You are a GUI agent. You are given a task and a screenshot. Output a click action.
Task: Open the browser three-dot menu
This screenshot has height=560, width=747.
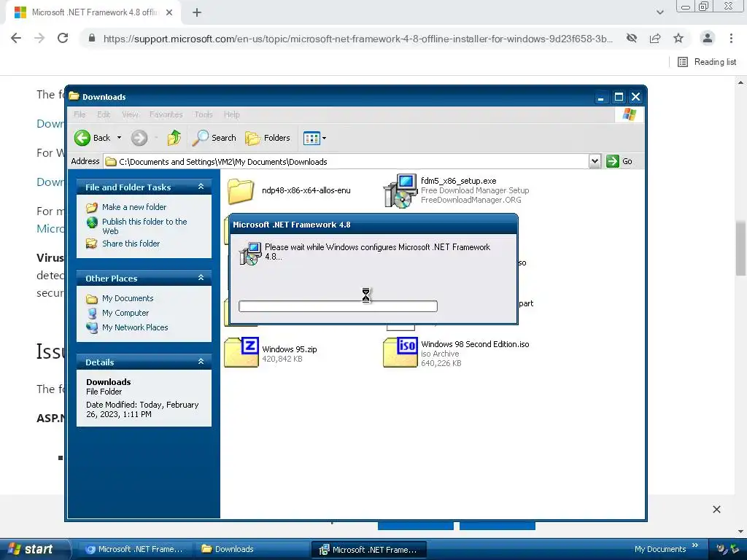click(731, 38)
